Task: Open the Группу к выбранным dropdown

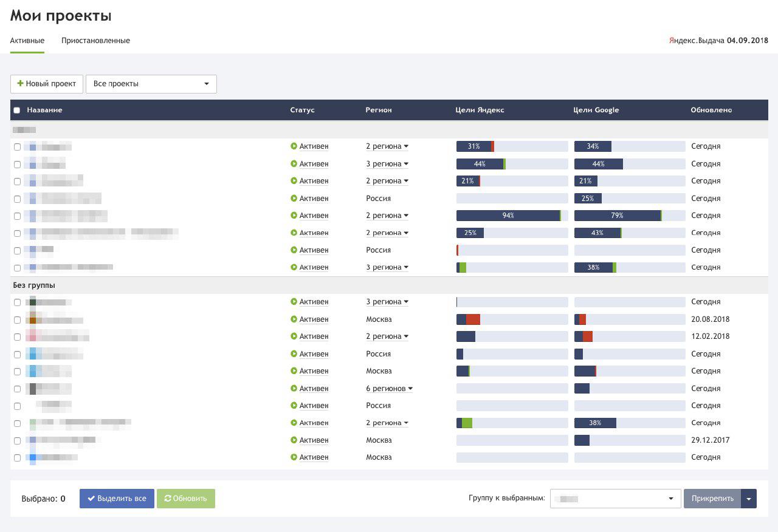Action: click(x=615, y=499)
